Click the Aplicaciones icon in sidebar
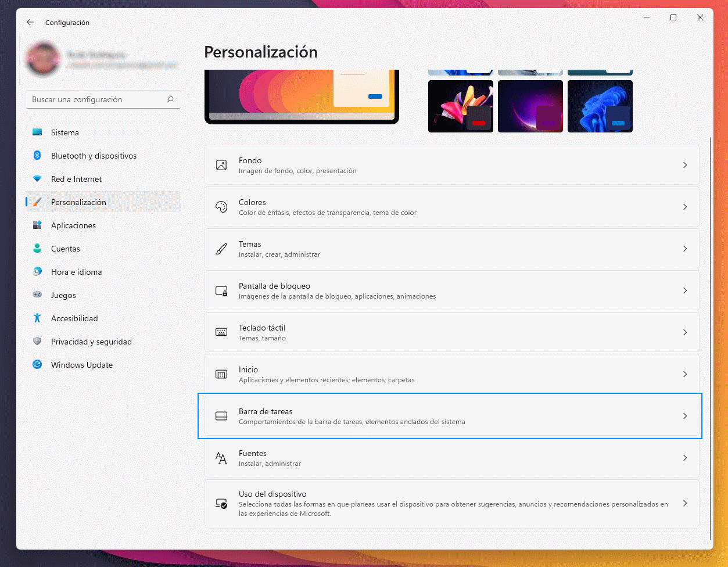728x567 pixels. click(37, 225)
